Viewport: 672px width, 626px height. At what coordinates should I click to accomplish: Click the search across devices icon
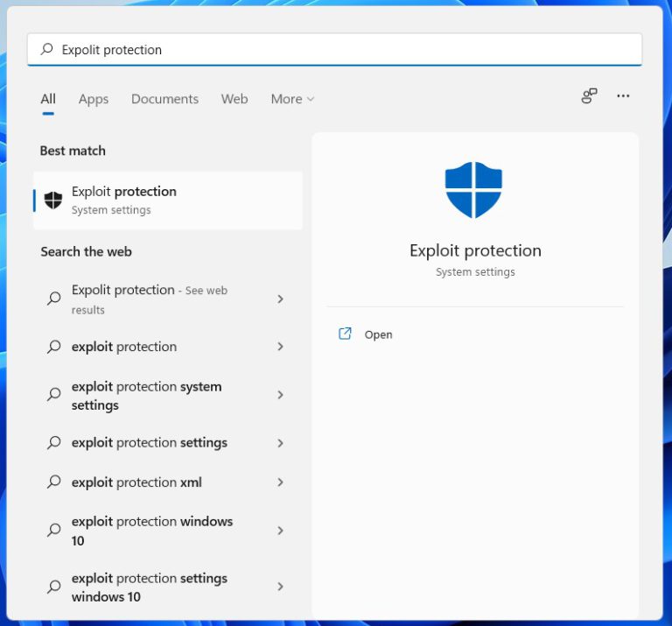589,96
